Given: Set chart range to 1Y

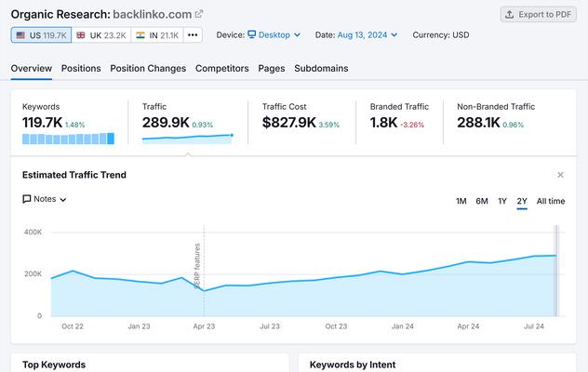Looking at the screenshot, I should click(x=502, y=201).
